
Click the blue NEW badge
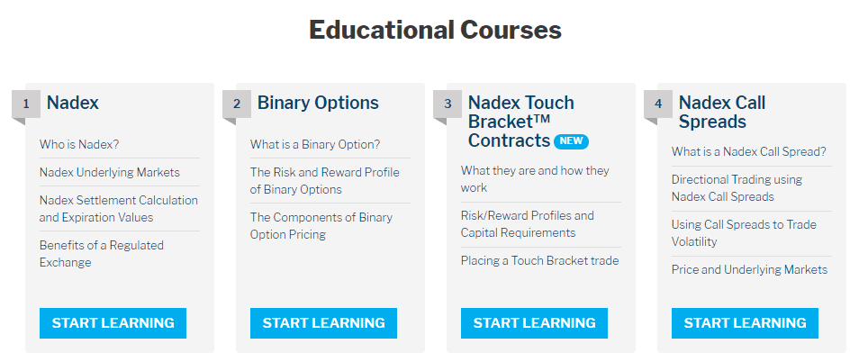571,141
